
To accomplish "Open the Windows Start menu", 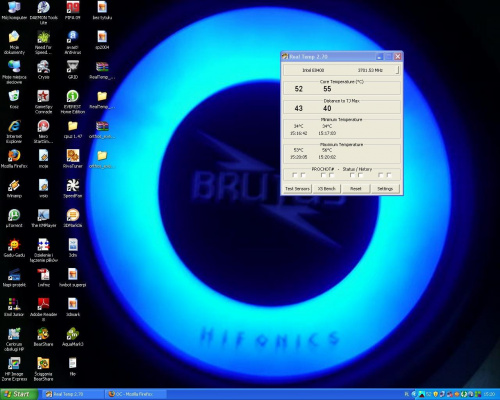I will [x=18, y=394].
